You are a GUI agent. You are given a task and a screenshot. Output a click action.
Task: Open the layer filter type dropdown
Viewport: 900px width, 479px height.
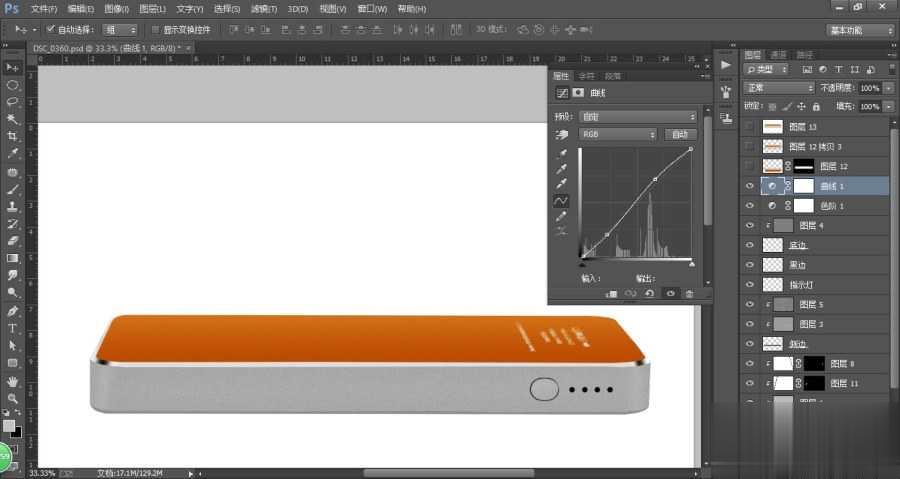click(x=766, y=69)
